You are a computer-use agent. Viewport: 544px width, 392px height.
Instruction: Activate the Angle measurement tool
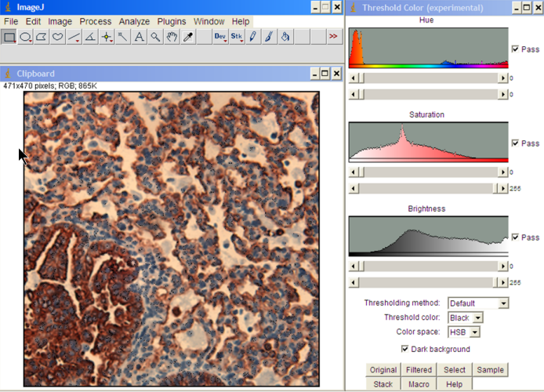click(90, 37)
